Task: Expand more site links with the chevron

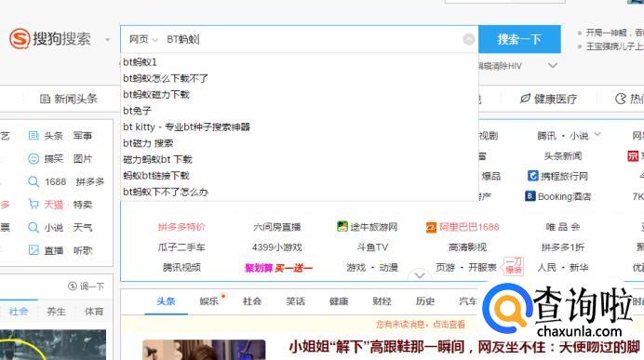Action: click(x=420, y=275)
